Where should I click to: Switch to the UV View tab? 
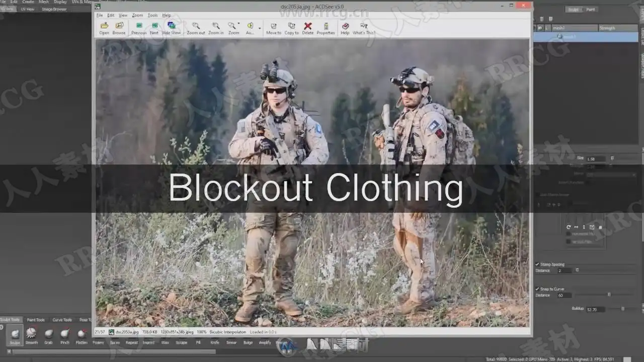(27, 9)
